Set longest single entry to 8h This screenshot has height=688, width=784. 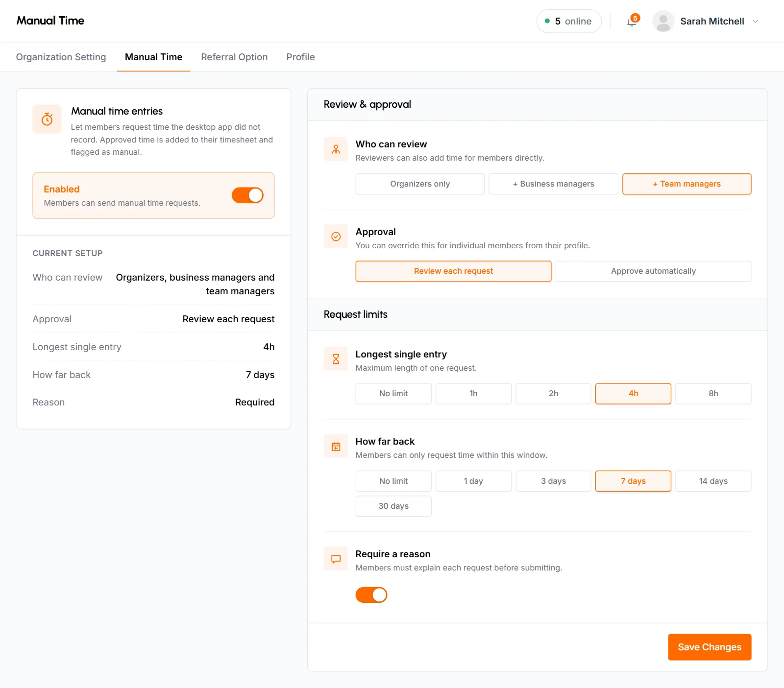(713, 394)
